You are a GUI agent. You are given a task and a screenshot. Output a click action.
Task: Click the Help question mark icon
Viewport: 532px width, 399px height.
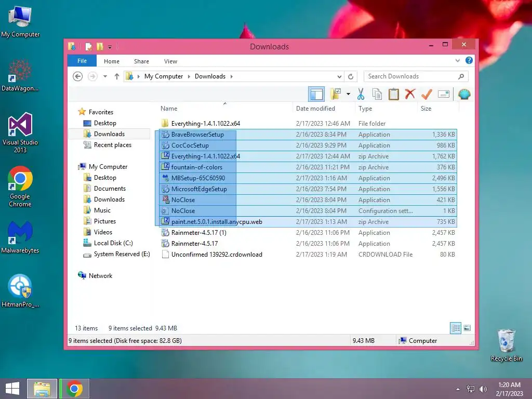(469, 60)
